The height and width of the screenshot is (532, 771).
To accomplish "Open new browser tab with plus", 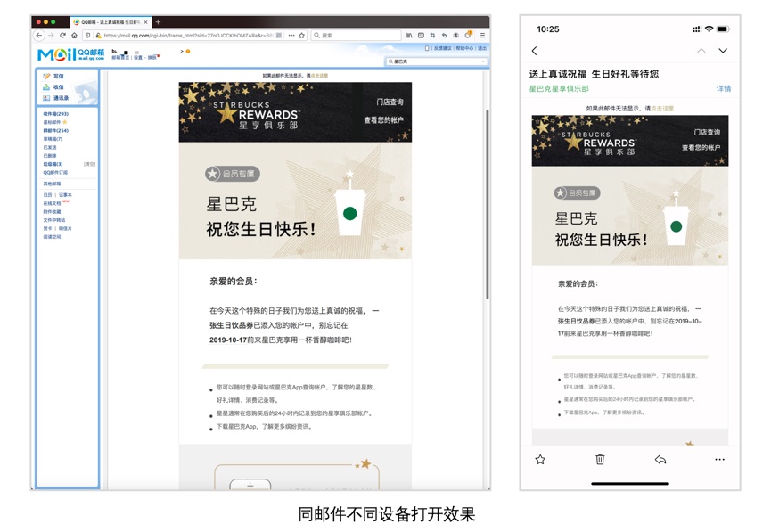I will tap(158, 22).
